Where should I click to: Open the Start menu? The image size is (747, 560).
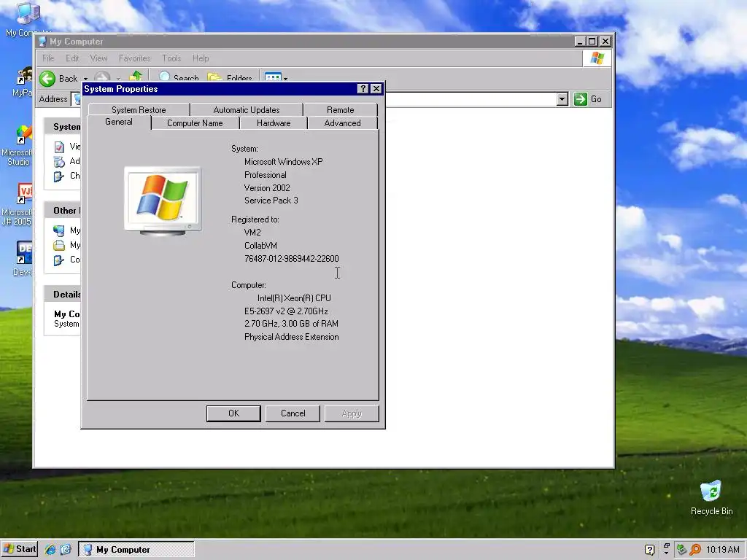point(19,549)
